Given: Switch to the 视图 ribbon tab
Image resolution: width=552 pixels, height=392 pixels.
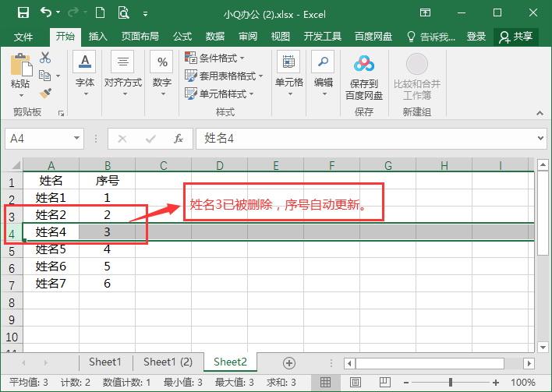Looking at the screenshot, I should 281,37.
